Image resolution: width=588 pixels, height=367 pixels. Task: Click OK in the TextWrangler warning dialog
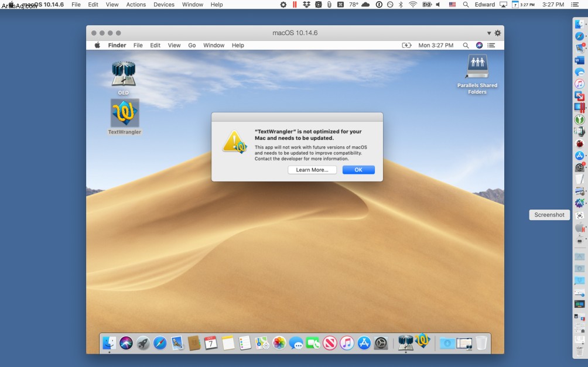coord(358,170)
